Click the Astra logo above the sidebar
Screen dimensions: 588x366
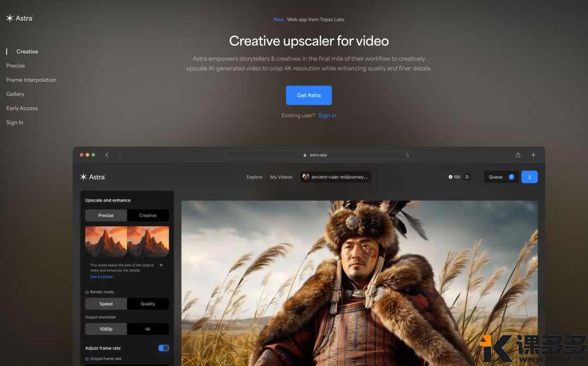pos(20,18)
